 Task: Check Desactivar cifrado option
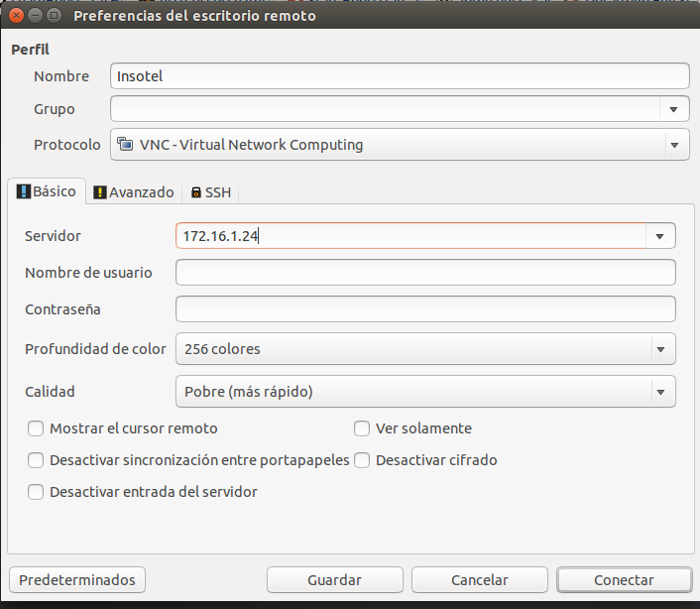pyautogui.click(x=362, y=460)
